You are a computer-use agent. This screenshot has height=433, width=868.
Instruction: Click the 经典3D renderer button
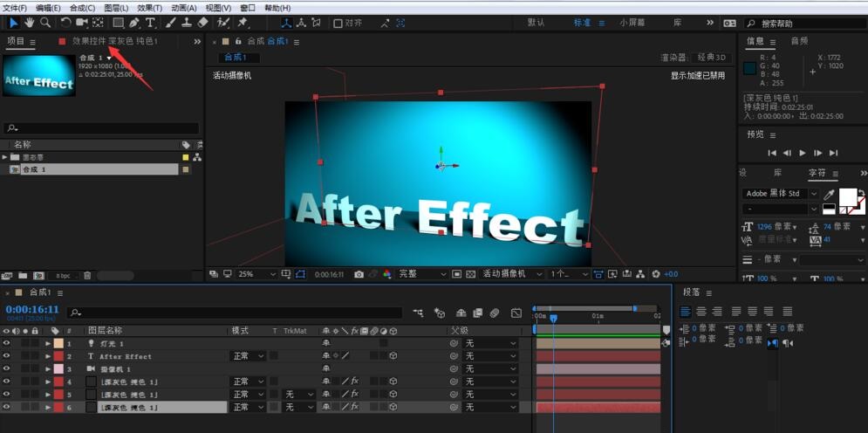tap(711, 58)
